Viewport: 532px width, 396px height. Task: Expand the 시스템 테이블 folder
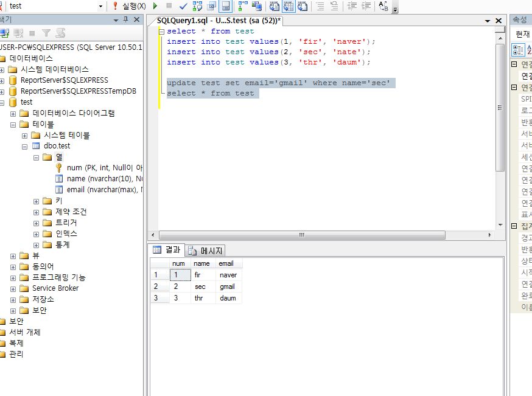(24, 136)
